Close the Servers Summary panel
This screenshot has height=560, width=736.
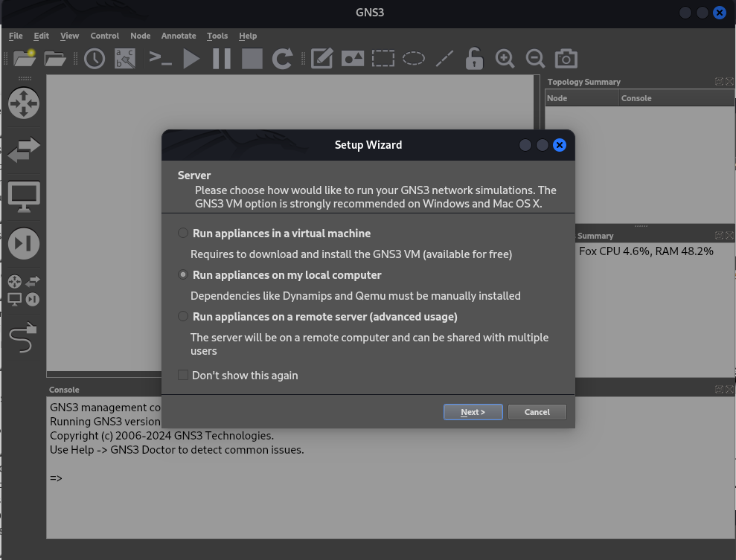point(729,236)
